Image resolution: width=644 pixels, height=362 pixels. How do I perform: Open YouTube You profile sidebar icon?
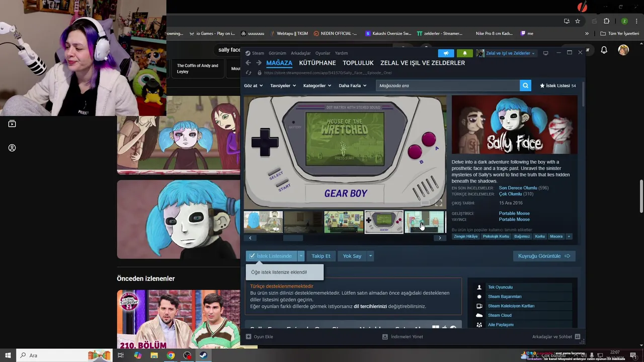pos(12,148)
